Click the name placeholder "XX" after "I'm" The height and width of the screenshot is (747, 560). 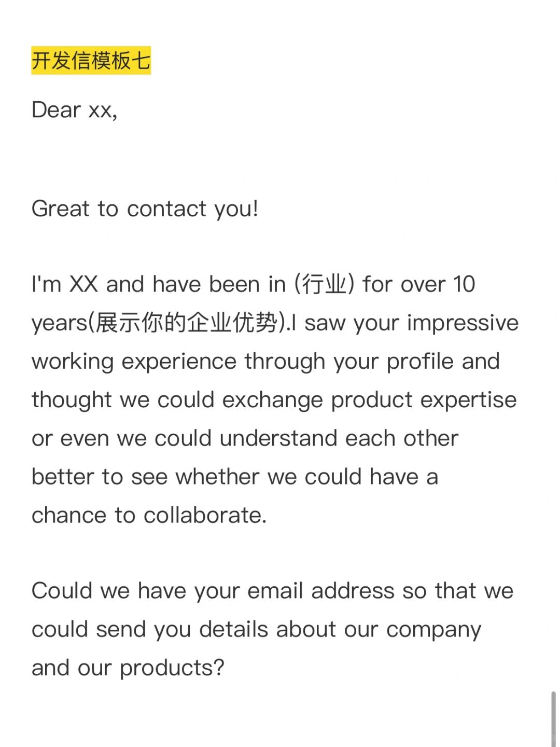[x=83, y=284]
